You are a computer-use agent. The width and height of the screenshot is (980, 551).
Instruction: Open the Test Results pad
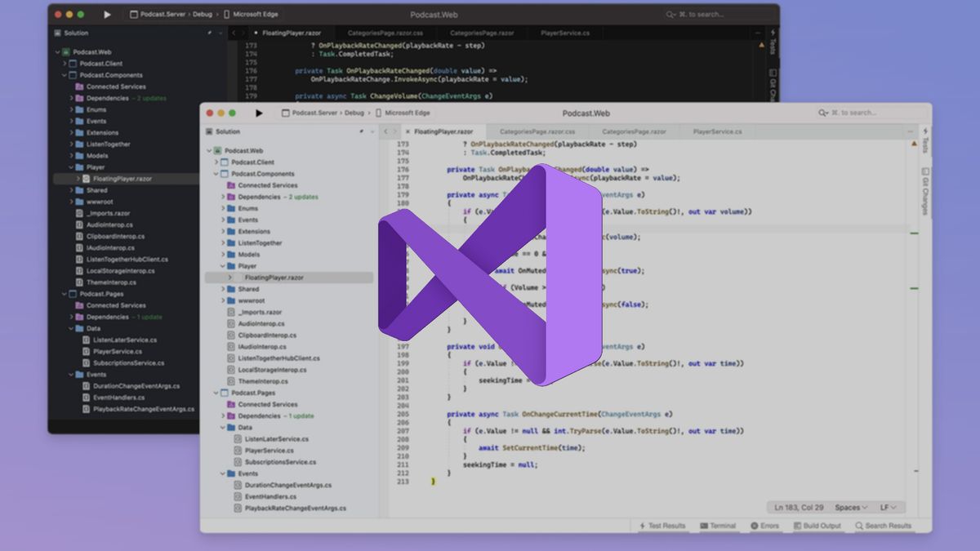(666, 526)
